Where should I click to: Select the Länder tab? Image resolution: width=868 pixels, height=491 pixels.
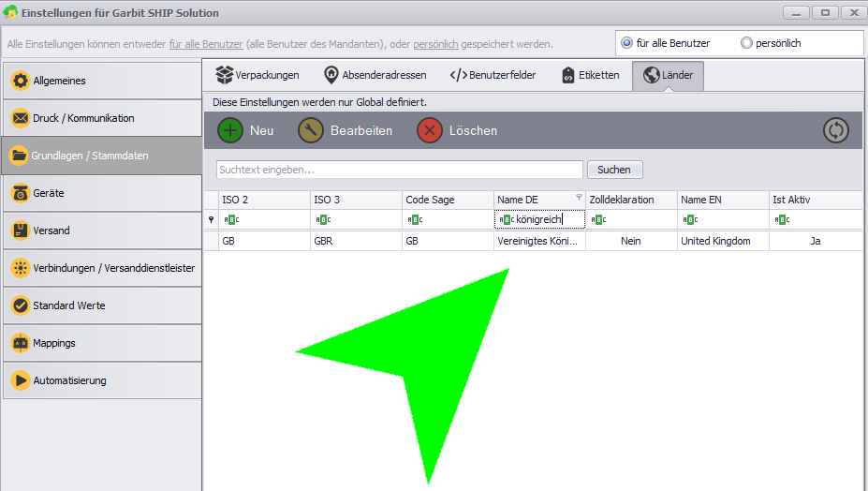[669, 75]
